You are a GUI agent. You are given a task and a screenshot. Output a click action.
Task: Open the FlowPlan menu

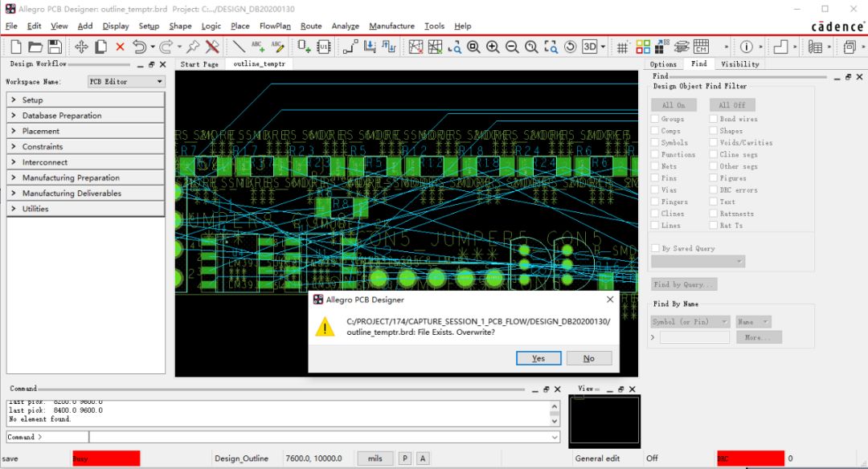click(275, 26)
